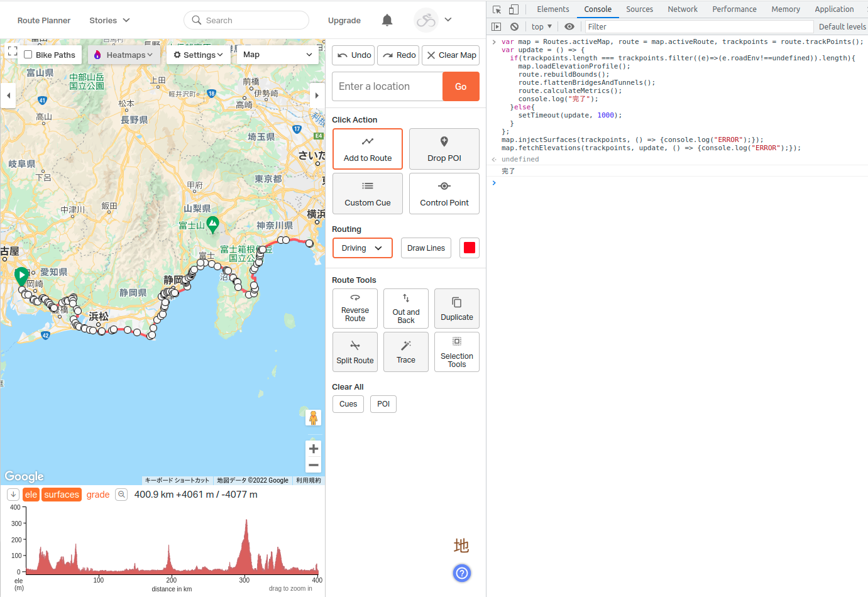Enable the Bike Paths checkbox

28,55
